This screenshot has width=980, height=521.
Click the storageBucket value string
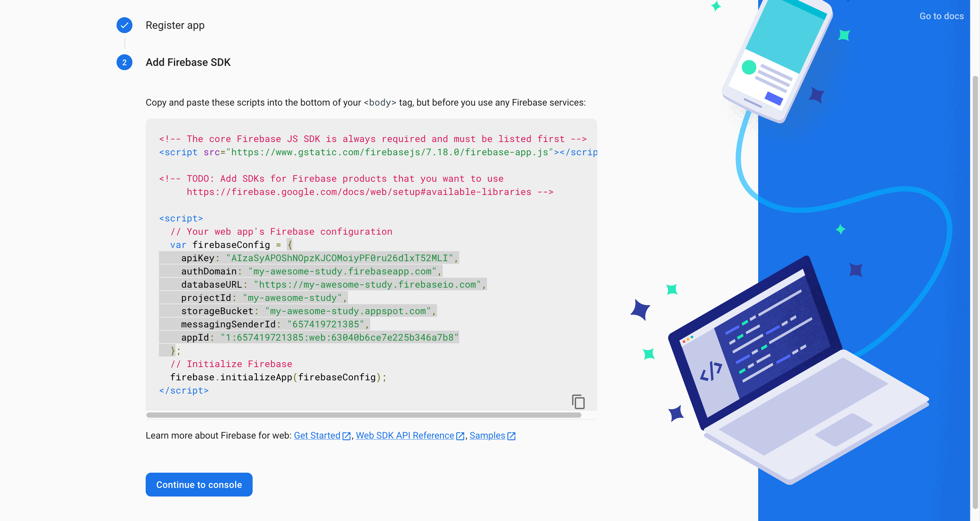[x=348, y=311]
